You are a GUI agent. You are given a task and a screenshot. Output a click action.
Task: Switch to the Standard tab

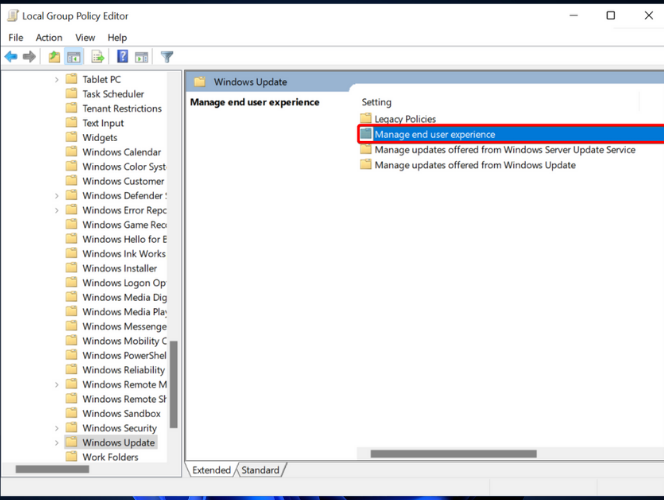[260, 470]
